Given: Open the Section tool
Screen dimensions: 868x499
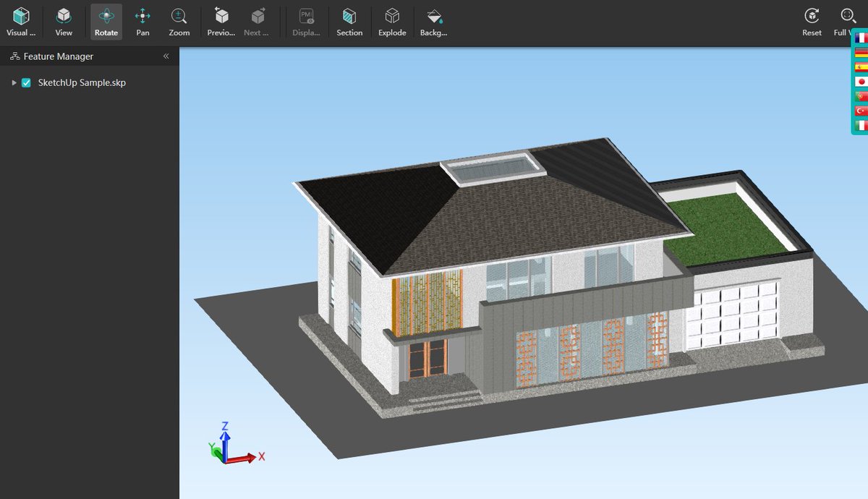Looking at the screenshot, I should point(349,22).
